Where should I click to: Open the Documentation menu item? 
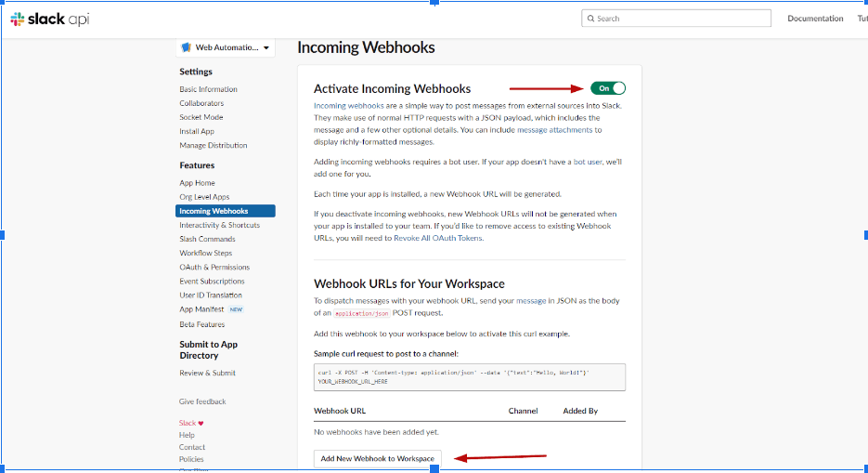coord(815,19)
